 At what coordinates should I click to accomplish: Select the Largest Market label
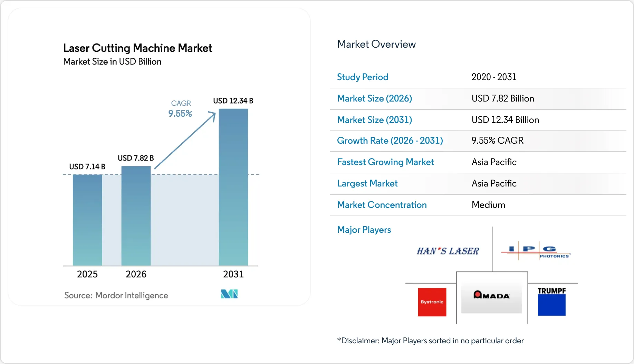(367, 183)
